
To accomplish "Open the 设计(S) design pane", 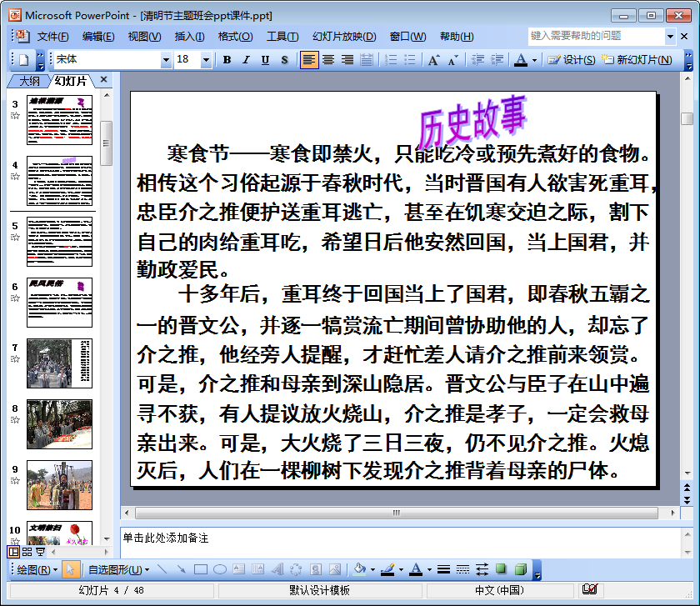I will [x=572, y=59].
